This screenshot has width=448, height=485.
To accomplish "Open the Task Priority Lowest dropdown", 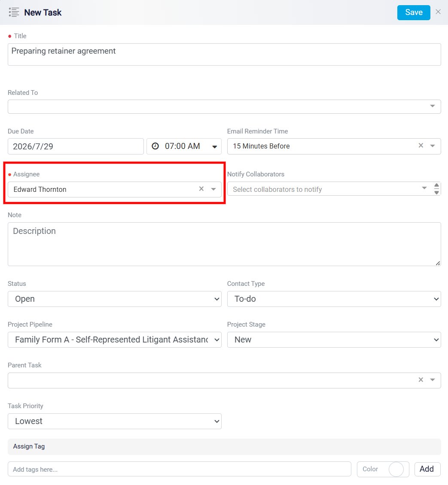I will click(x=115, y=421).
